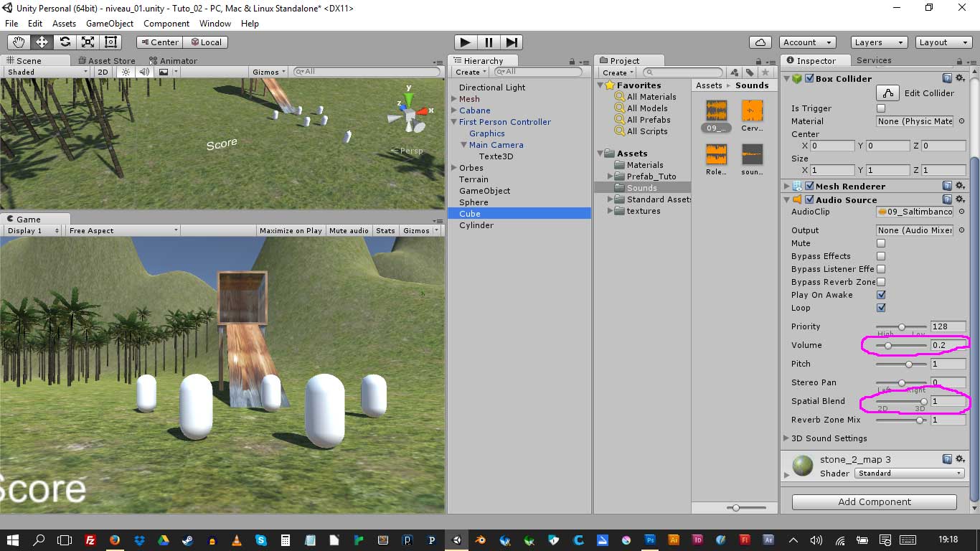Viewport: 980px width, 551px height.
Task: Click the Add Component button
Action: 874,502
